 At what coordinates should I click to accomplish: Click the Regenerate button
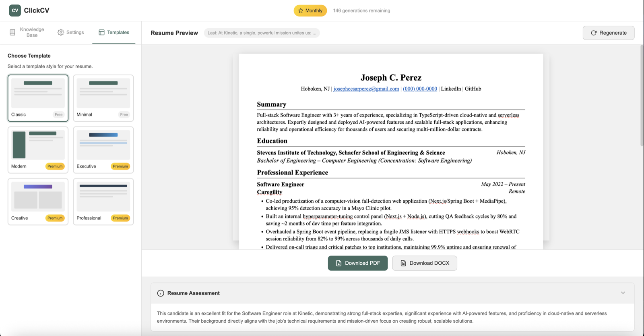coord(609,33)
